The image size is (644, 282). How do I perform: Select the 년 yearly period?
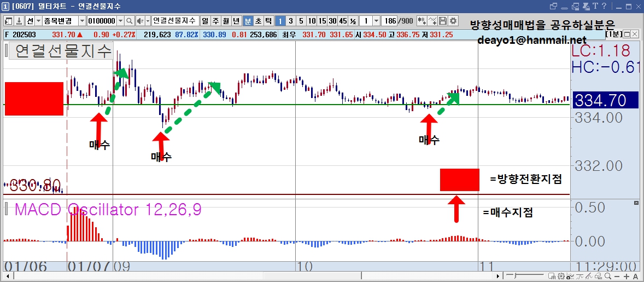pos(236,21)
